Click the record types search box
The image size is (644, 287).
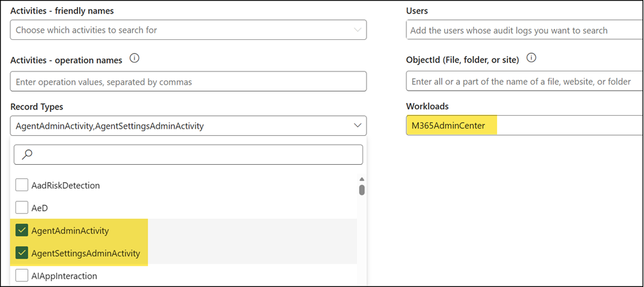point(189,154)
